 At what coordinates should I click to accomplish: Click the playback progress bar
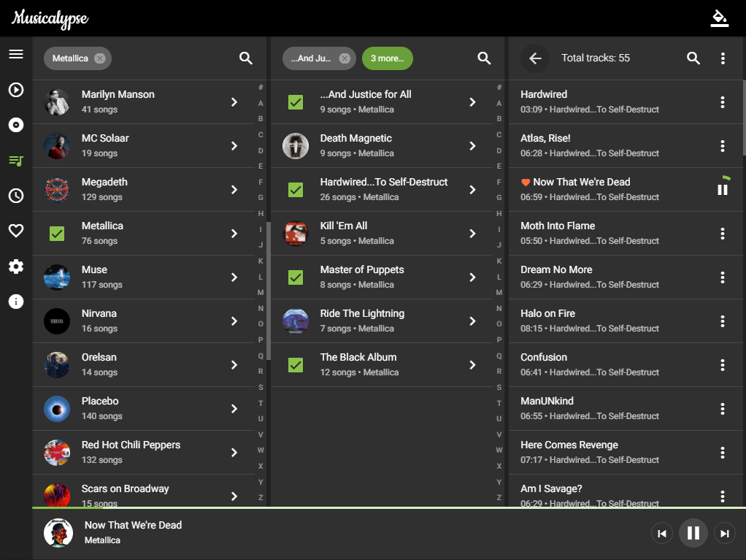point(389,507)
